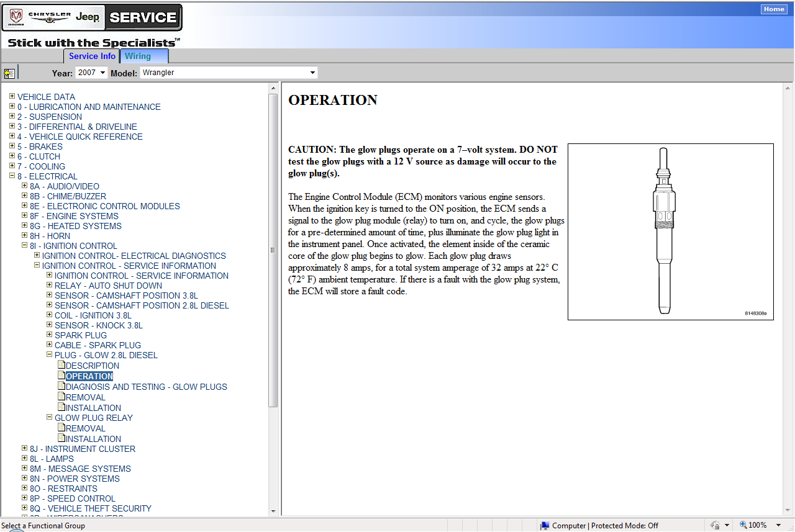Viewport: 795px width, 532px height.
Task: Click the pane splitter handle
Action: pyautogui.click(x=272, y=250)
